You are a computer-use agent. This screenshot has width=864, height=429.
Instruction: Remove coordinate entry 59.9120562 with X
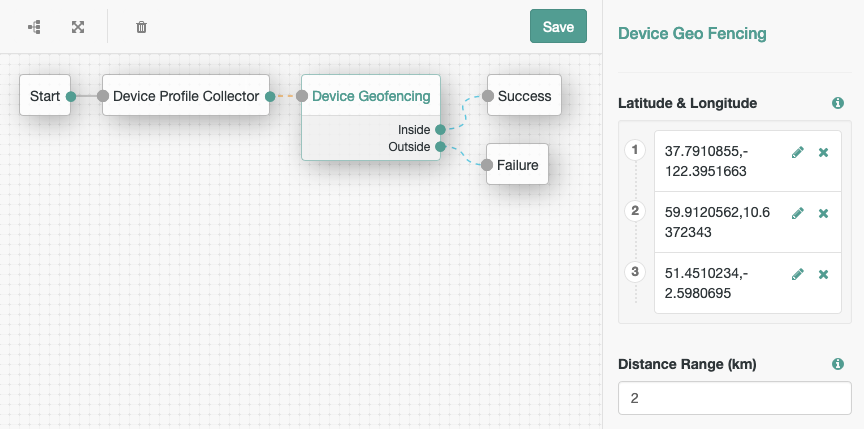(823, 213)
